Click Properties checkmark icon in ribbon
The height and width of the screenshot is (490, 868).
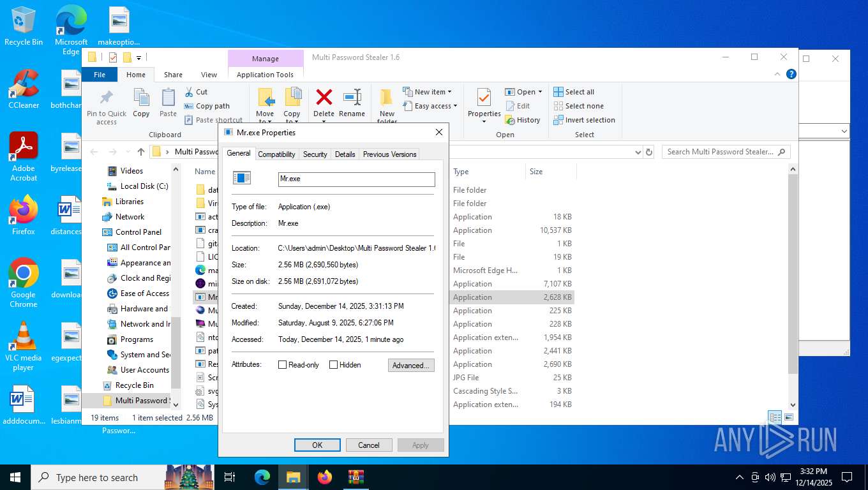click(x=484, y=98)
